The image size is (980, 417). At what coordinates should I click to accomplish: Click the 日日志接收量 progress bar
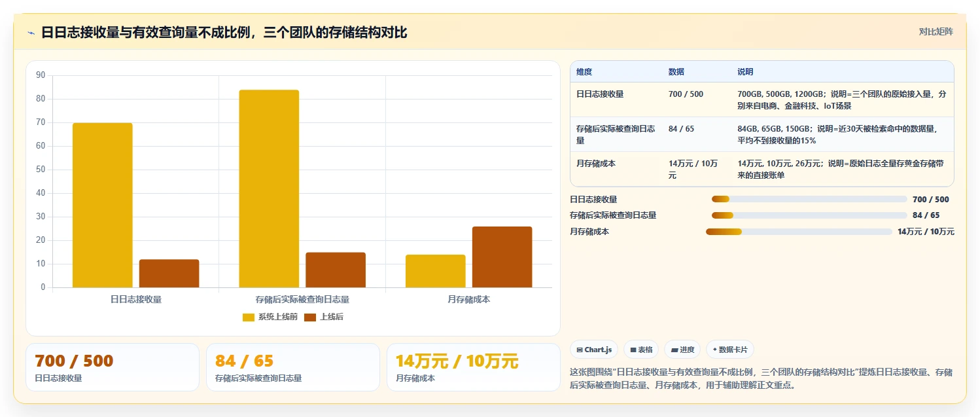tap(809, 200)
